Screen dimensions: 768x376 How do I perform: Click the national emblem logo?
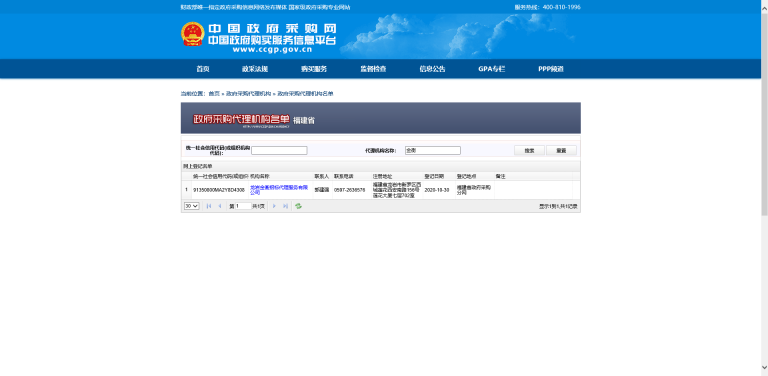[x=192, y=34]
